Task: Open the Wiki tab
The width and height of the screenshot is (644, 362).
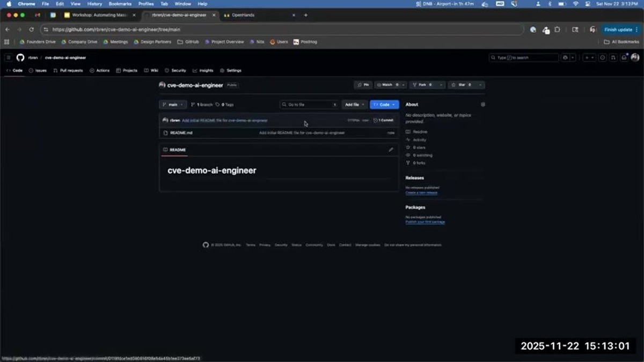Action: 151,70
